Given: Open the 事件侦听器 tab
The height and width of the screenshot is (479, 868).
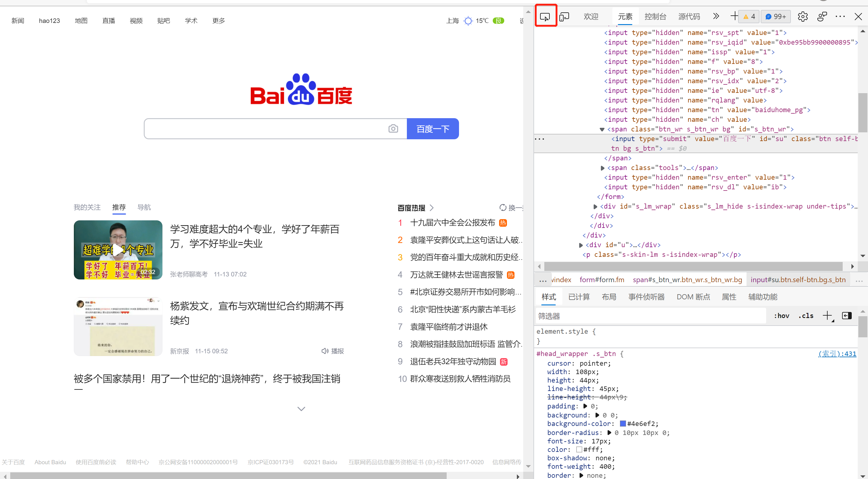Looking at the screenshot, I should (646, 297).
